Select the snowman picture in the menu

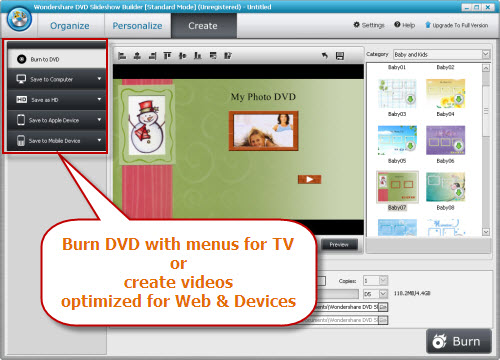pyautogui.click(x=147, y=125)
